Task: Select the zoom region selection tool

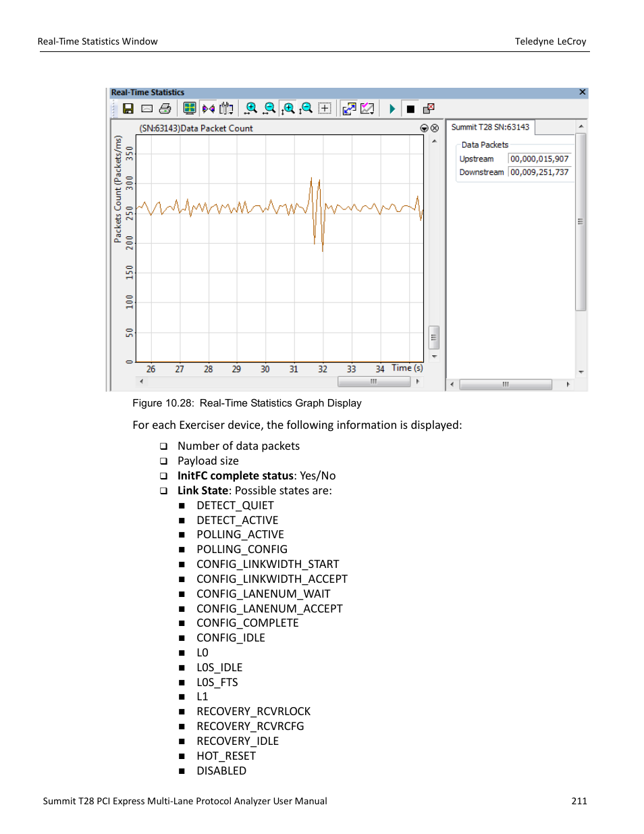Action: (324, 108)
